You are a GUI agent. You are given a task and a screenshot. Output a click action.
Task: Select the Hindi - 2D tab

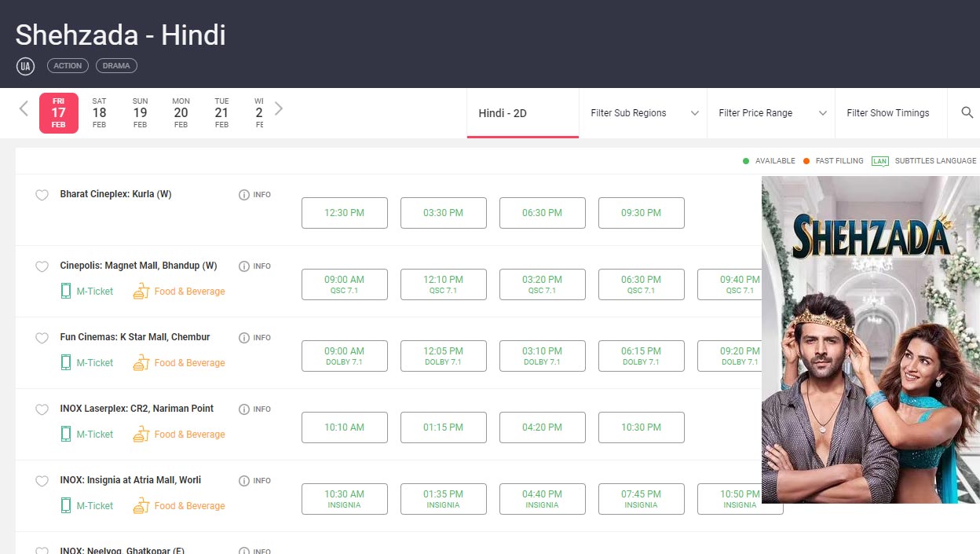point(523,113)
